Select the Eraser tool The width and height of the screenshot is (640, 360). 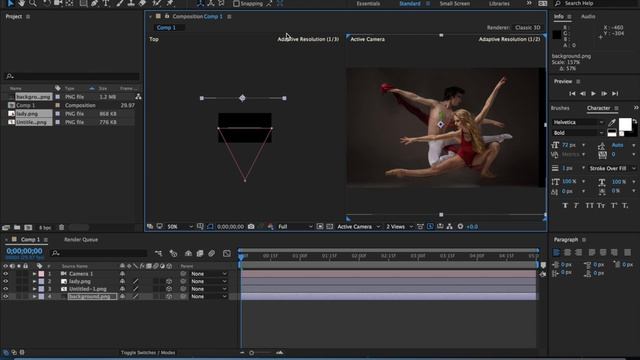coord(142,3)
